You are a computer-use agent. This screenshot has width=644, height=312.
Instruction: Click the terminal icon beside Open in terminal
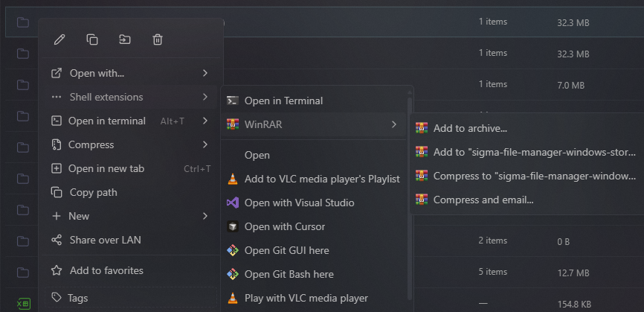[57, 121]
